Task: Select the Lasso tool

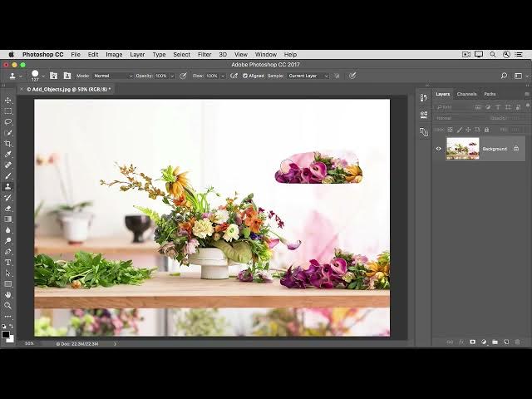Action: (8, 122)
